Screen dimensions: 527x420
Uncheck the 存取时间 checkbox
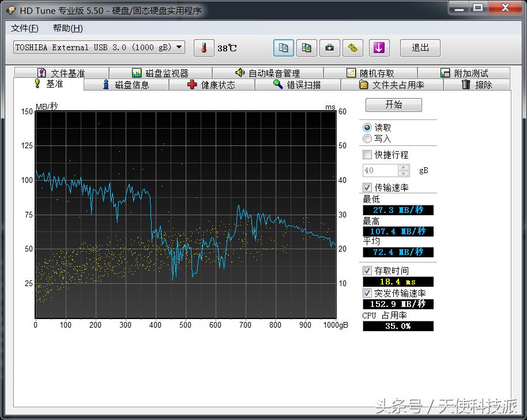point(367,270)
